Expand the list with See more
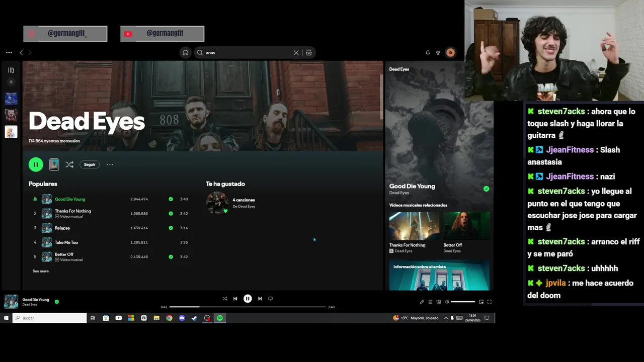 pyautogui.click(x=41, y=271)
